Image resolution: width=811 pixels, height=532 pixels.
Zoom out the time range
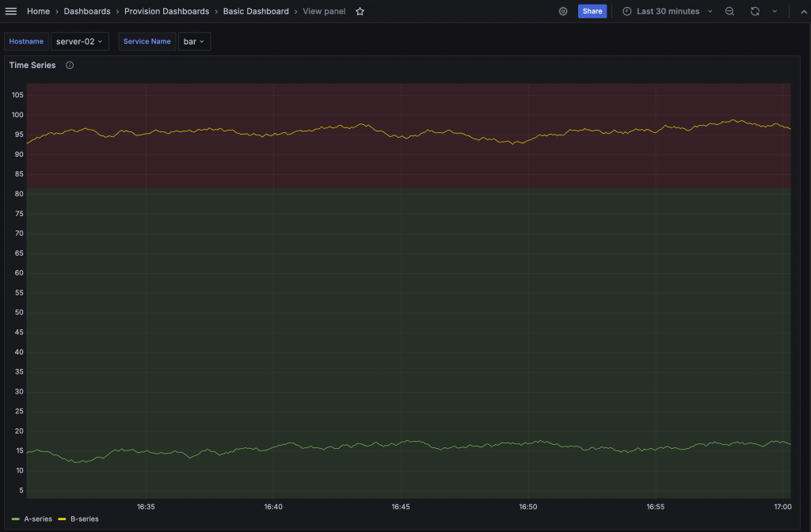click(x=729, y=11)
